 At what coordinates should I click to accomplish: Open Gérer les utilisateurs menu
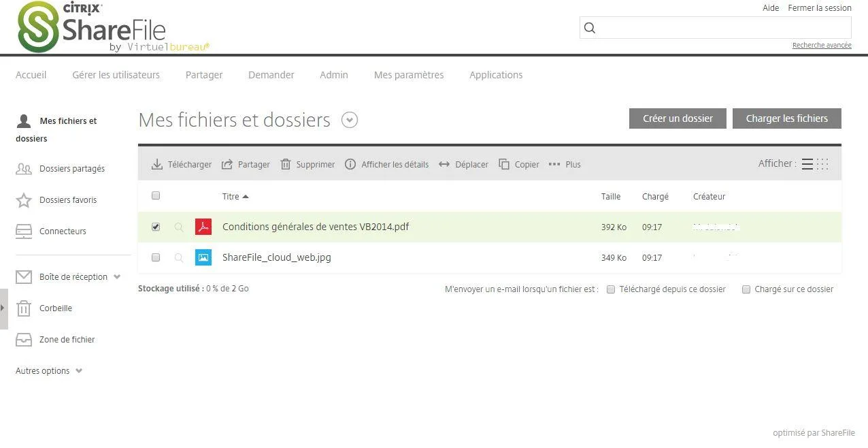[x=116, y=75]
